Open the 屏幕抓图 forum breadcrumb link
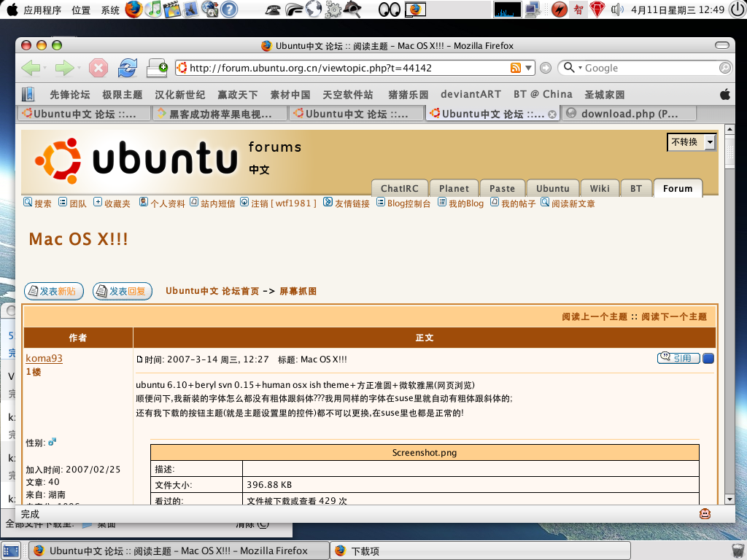Image resolution: width=747 pixels, height=560 pixels. tap(298, 291)
